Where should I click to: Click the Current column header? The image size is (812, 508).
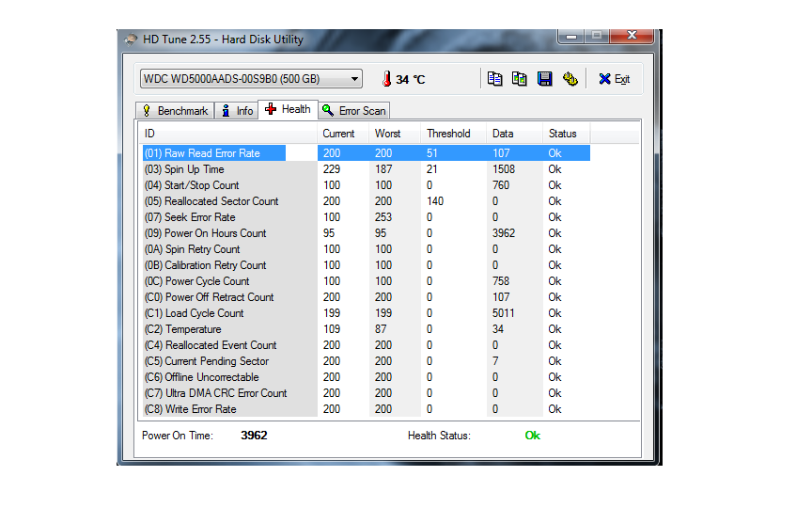pyautogui.click(x=343, y=134)
